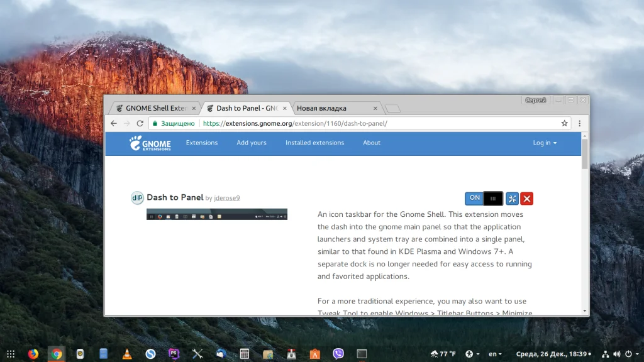The height and width of the screenshot is (362, 644).
Task: Click the Dash to Panel screenshot thumbnail
Action: (x=217, y=214)
